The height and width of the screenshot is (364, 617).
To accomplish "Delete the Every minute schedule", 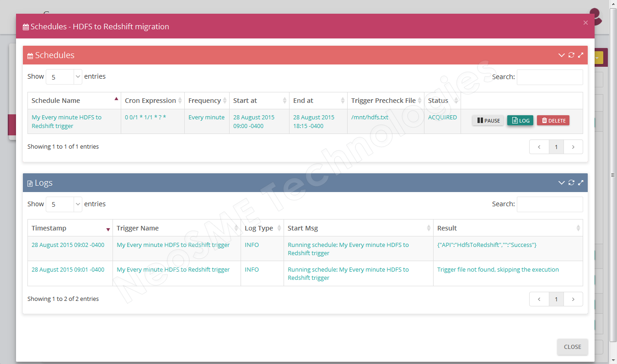I will pos(553,121).
